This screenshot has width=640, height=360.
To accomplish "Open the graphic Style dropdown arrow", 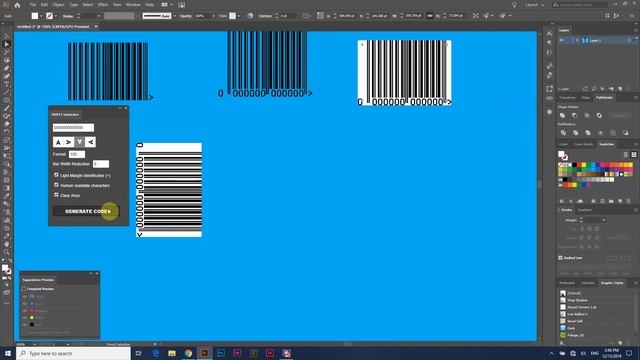I will point(239,16).
